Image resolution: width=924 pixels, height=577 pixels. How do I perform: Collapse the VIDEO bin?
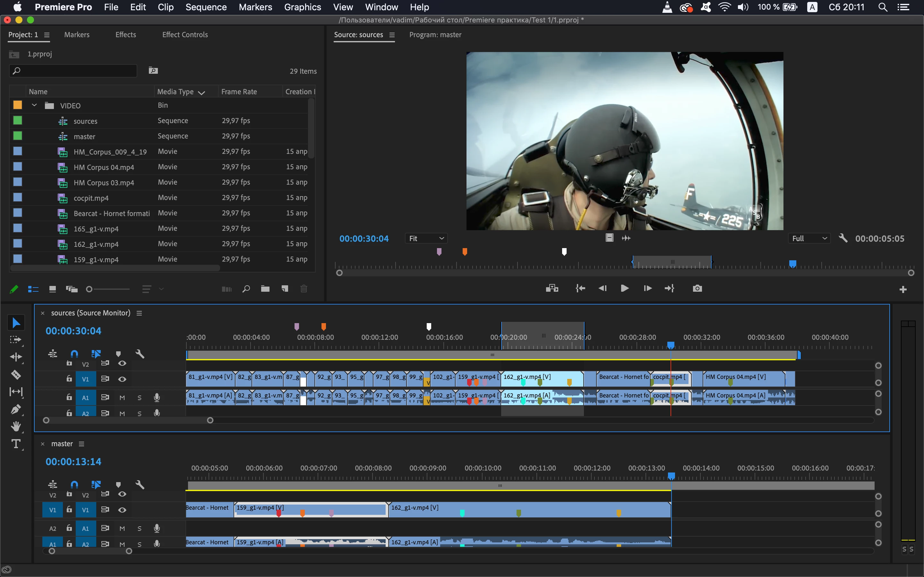coord(34,105)
